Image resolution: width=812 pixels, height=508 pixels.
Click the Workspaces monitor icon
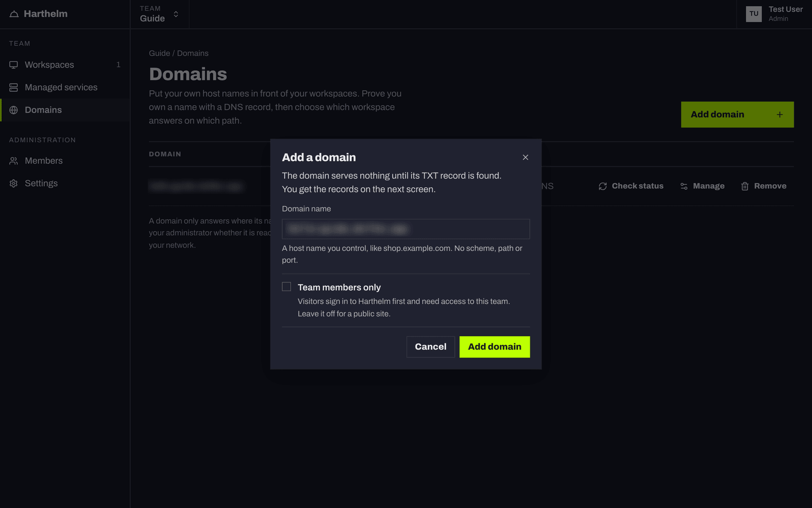click(x=14, y=65)
